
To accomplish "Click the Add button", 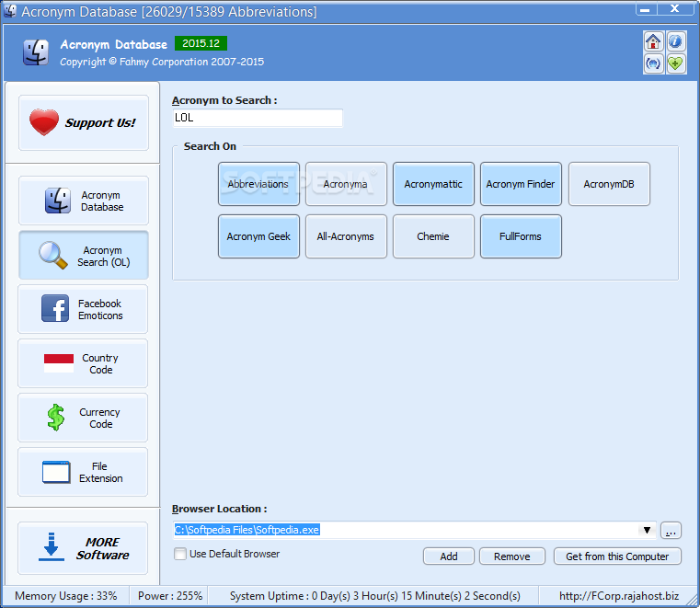I will tap(449, 556).
